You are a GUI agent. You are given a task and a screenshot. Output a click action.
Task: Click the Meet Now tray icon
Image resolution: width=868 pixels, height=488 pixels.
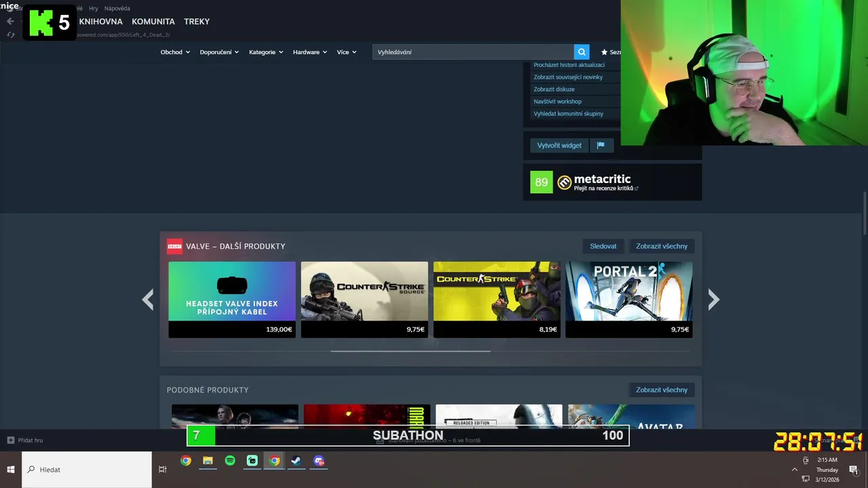click(x=806, y=460)
